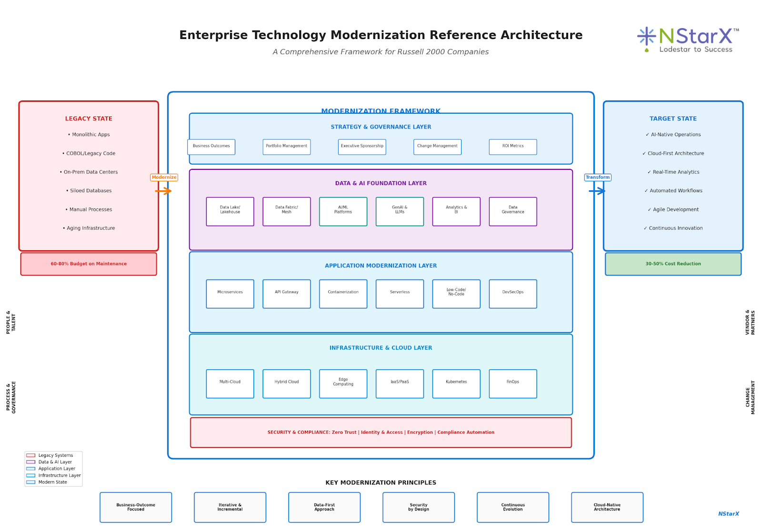The height and width of the screenshot is (532, 762).
Task: Click the Strategy & Governance Layer heading
Action: (x=381, y=127)
